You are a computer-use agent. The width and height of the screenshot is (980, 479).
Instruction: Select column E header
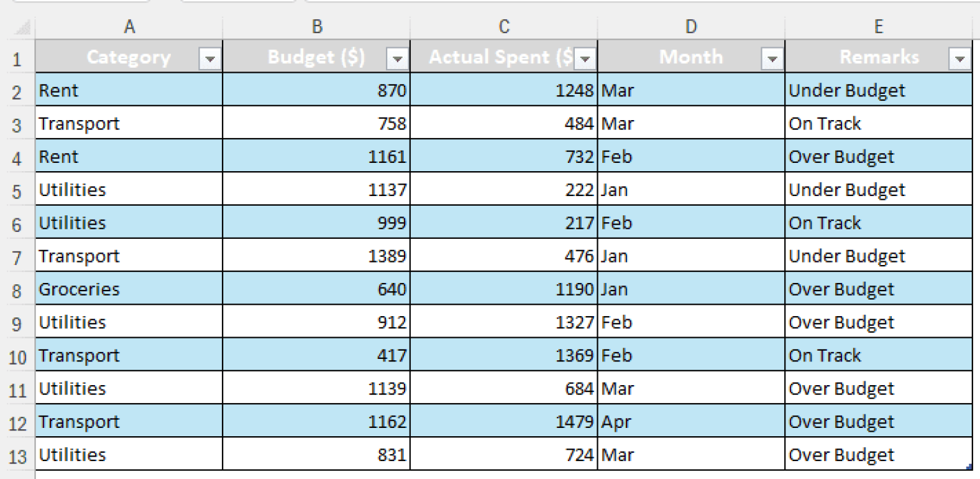click(879, 27)
